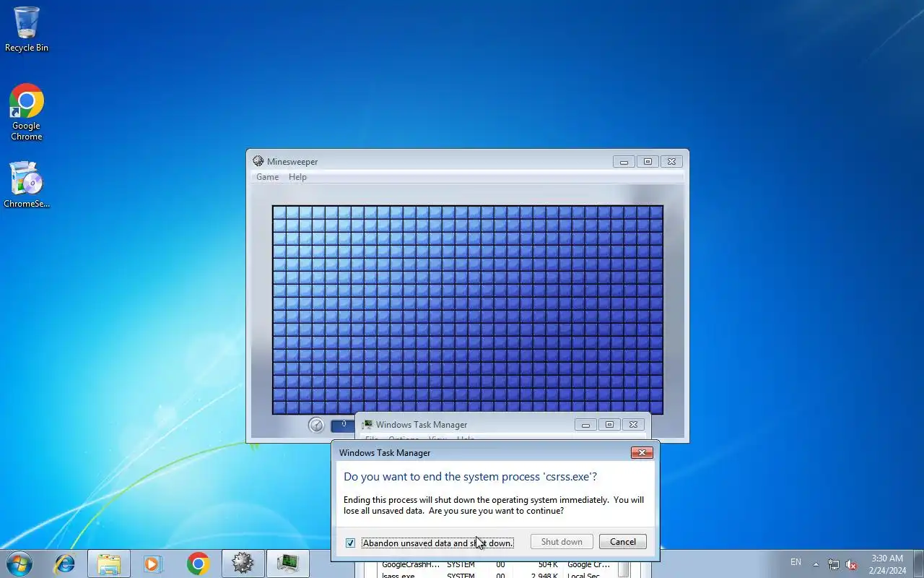Image resolution: width=924 pixels, height=578 pixels.
Task: Open Windows Explorer from the taskbar
Action: [109, 564]
